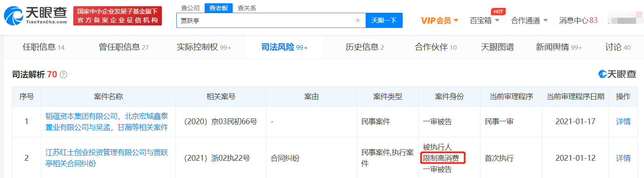Viewport: 644px width, 178px height.
Task: Click the 当前审理程序日期 column header
Action: coord(576,97)
